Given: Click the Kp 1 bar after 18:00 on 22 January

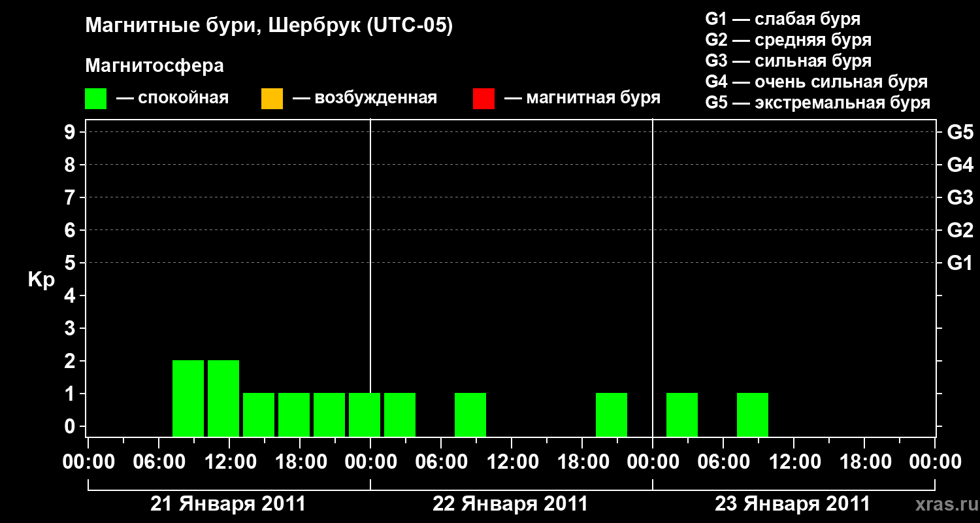Looking at the screenshot, I should 612,414.
